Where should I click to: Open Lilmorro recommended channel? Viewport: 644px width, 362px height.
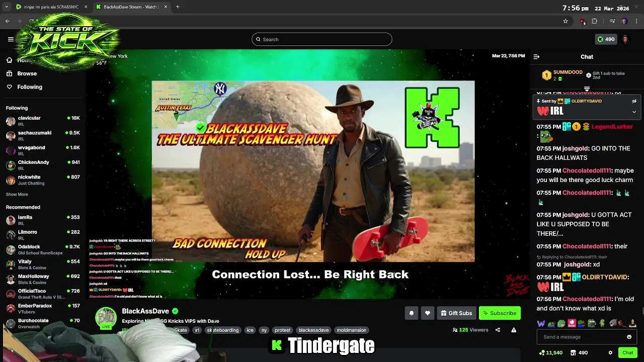[43, 235]
